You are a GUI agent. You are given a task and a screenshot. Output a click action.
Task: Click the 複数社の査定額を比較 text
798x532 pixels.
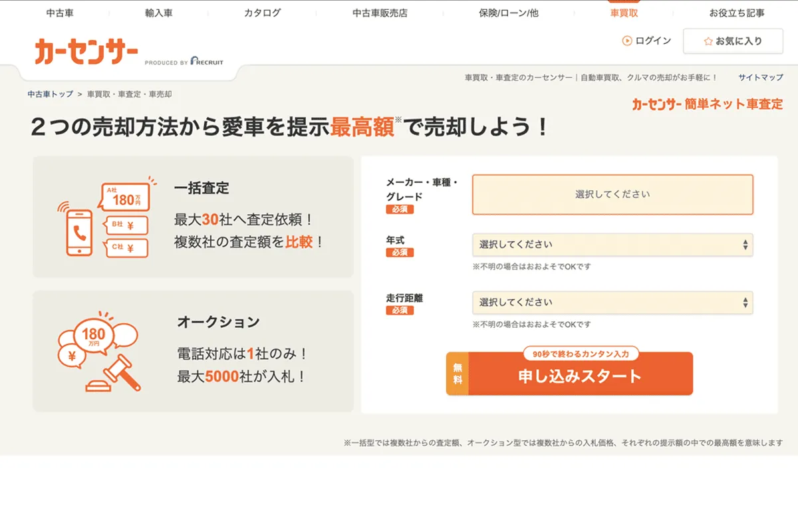pos(249,242)
